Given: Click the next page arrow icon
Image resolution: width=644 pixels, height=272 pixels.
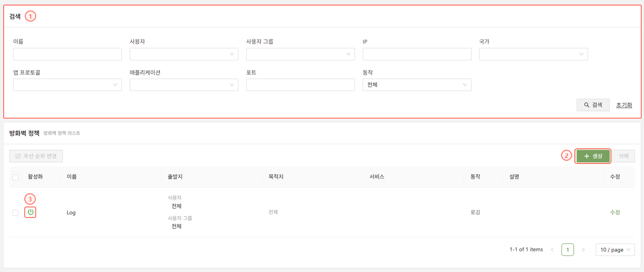Looking at the screenshot, I should 583,250.
